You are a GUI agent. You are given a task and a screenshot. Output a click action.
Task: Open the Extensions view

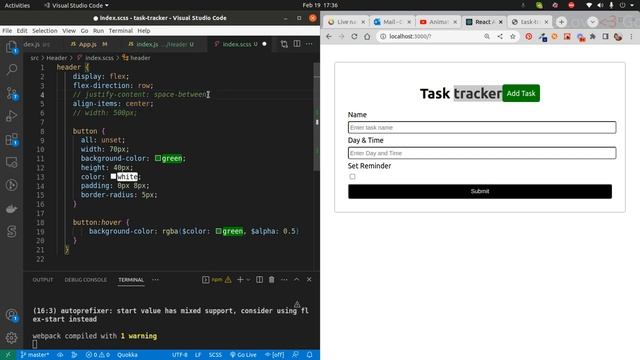(11, 140)
